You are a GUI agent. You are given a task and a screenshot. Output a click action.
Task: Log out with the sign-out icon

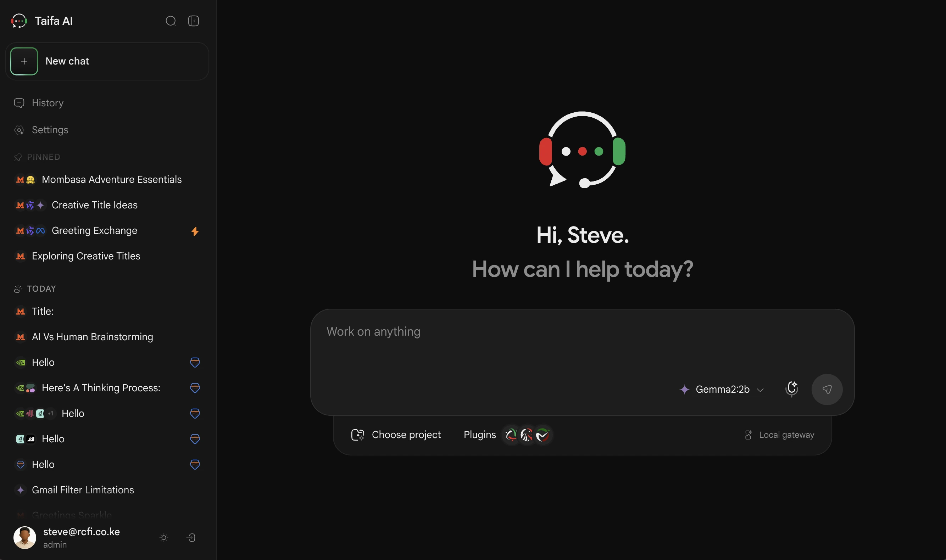point(191,537)
